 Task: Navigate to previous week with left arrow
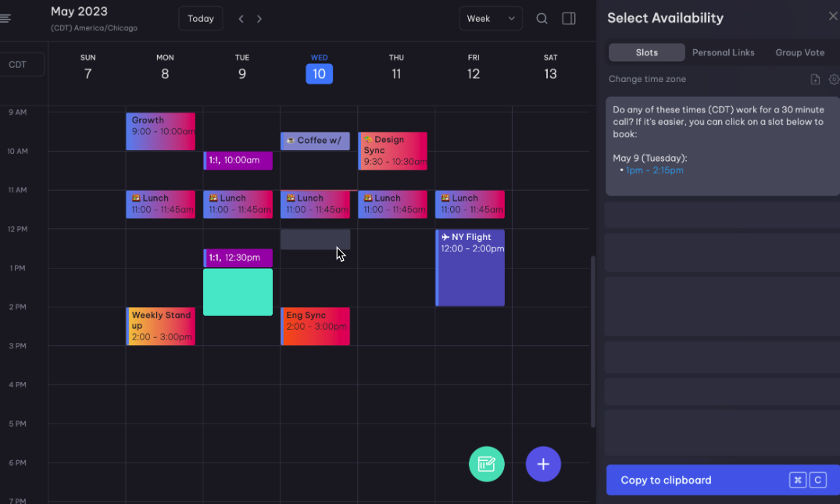click(x=241, y=18)
